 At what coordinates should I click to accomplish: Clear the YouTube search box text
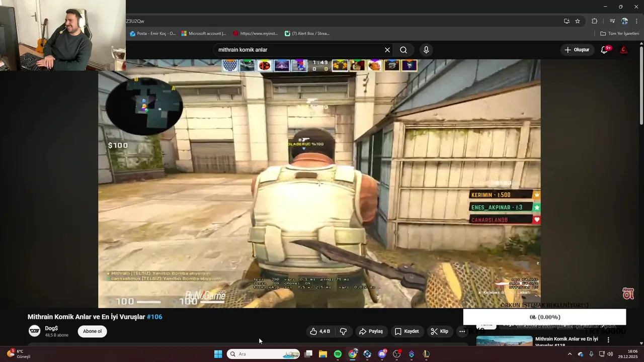(x=387, y=50)
